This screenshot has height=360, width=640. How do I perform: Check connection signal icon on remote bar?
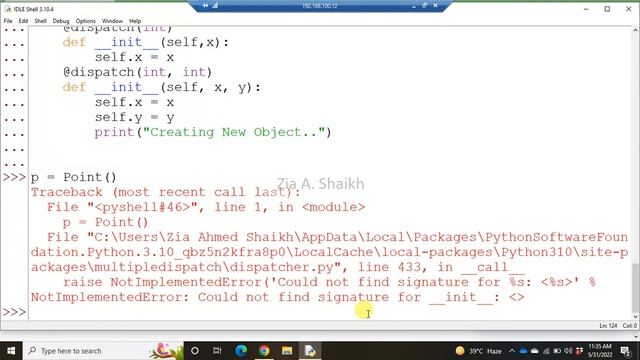pyautogui.click(x=215, y=6)
